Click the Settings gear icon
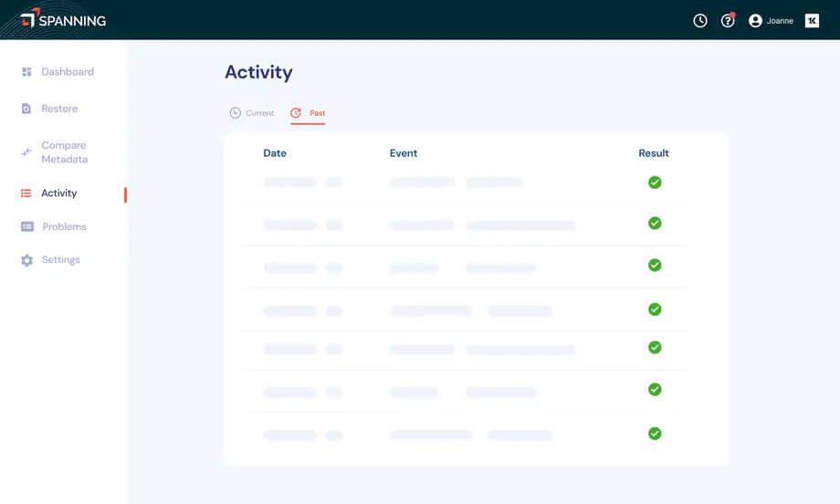Image resolution: width=840 pixels, height=504 pixels. [26, 260]
